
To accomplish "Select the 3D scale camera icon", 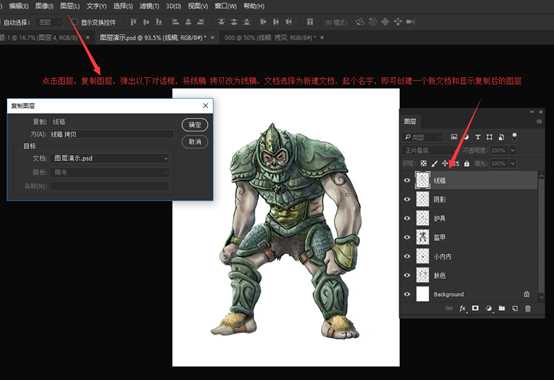I will click(x=410, y=22).
